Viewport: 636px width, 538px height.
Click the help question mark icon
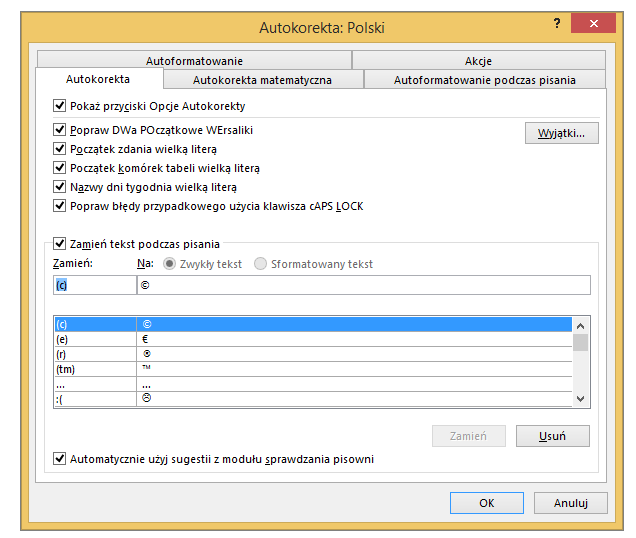tap(556, 22)
